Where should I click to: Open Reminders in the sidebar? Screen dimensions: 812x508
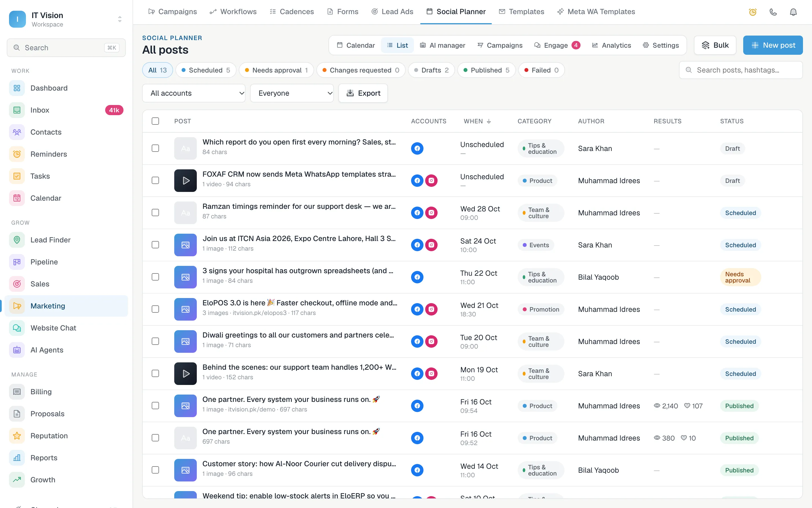(67, 154)
